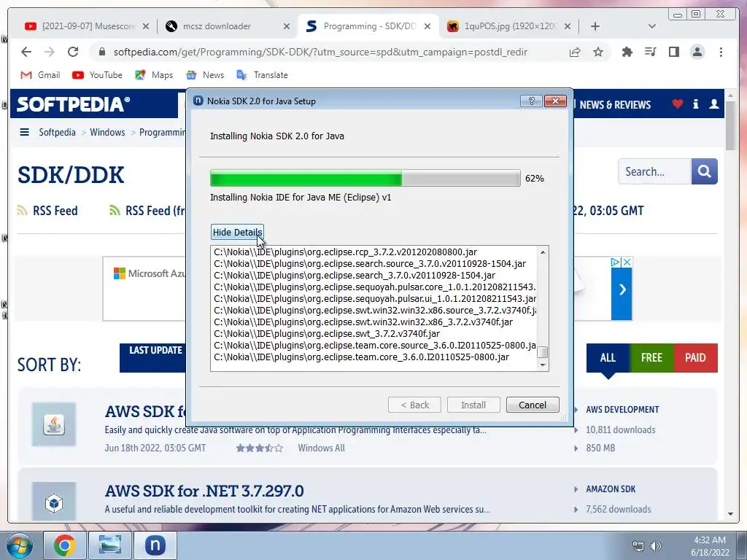Open Translate bookmark
Viewport: 747px width, 560px height.
(x=262, y=75)
